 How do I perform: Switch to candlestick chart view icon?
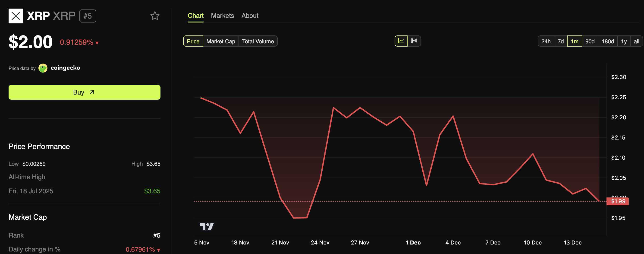tap(414, 41)
